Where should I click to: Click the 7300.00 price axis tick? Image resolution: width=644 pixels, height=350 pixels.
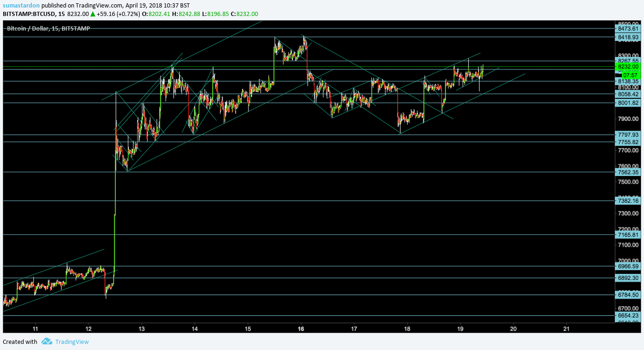click(628, 214)
